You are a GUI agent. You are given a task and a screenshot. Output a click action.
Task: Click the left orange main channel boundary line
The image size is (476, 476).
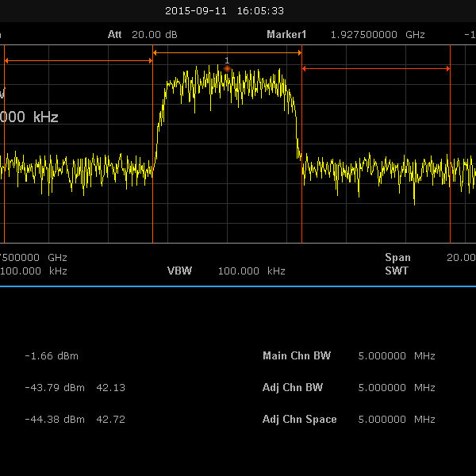(152, 198)
